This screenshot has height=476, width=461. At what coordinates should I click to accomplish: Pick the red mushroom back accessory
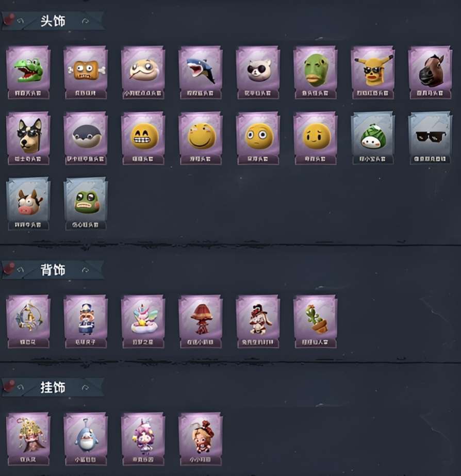pyautogui.click(x=200, y=321)
